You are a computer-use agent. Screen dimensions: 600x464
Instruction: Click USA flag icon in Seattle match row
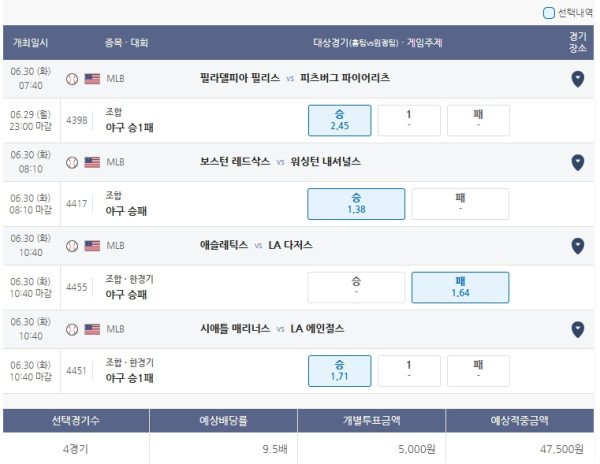pos(92,329)
